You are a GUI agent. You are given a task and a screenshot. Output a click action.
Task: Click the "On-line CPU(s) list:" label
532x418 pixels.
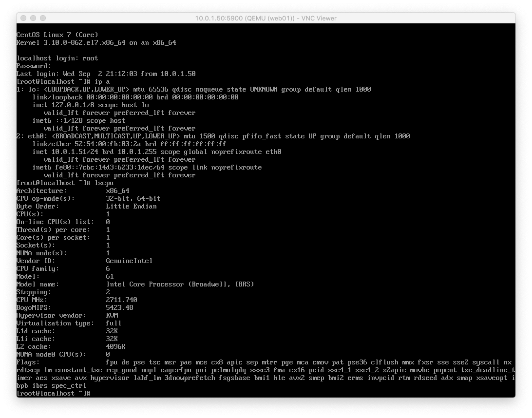coord(56,222)
